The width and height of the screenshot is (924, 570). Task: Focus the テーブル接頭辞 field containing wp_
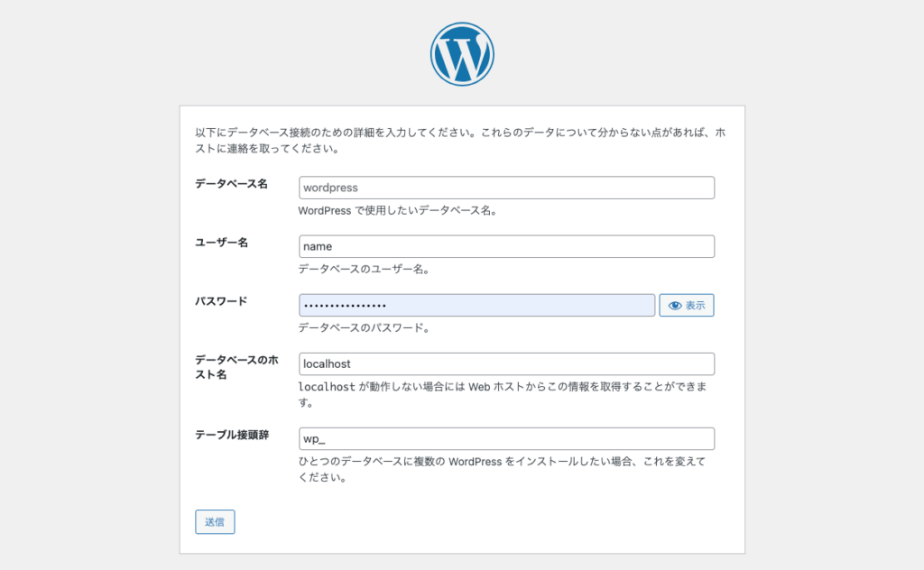coord(507,438)
